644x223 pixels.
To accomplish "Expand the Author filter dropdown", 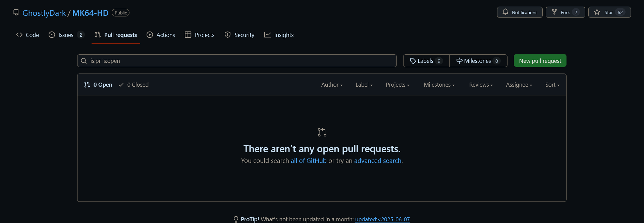I will tap(332, 85).
